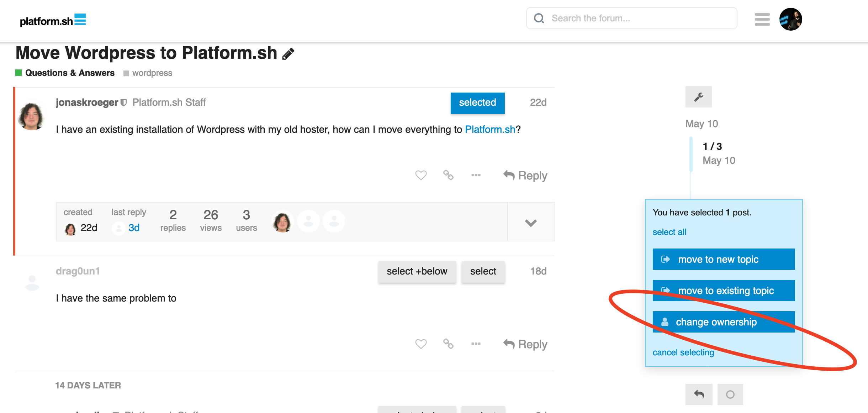Deselect the post using the selected button
The image size is (868, 413).
tap(477, 103)
